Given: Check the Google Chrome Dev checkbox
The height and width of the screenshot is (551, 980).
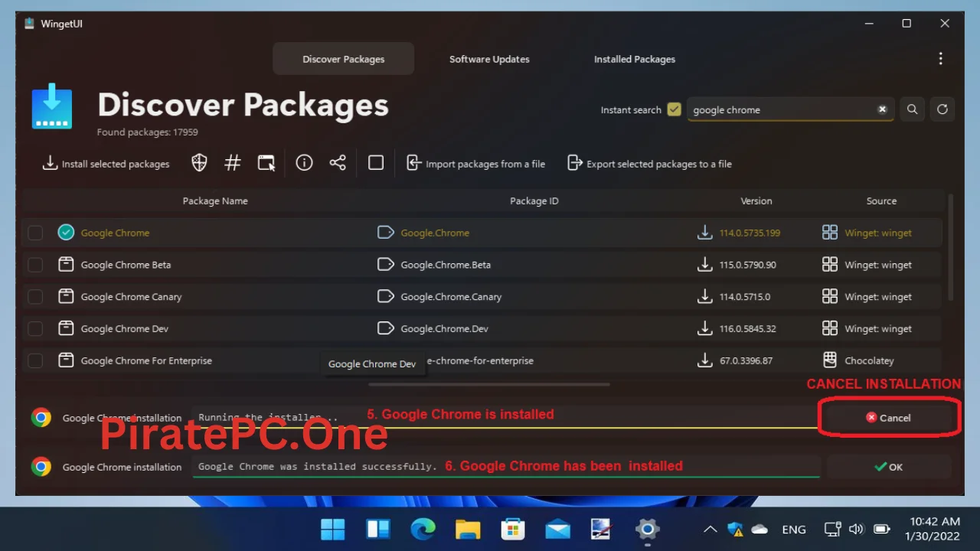Looking at the screenshot, I should pyautogui.click(x=35, y=329).
